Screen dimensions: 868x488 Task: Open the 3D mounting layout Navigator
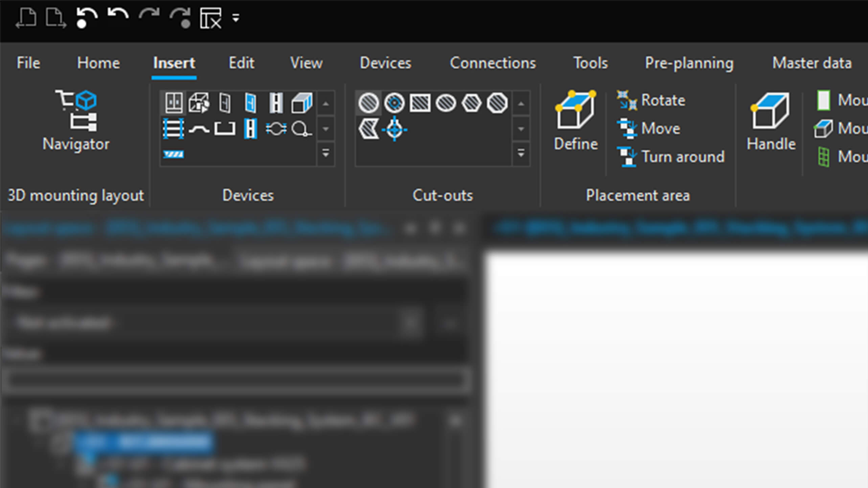pos(76,120)
